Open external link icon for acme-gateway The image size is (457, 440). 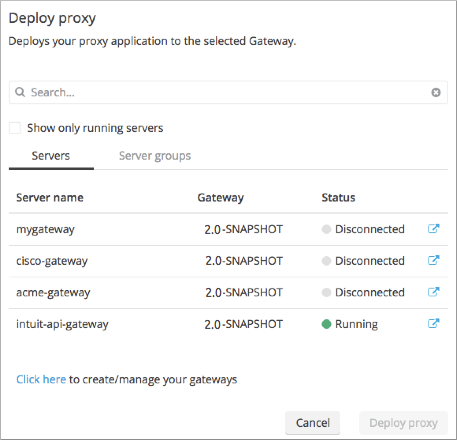coord(433,292)
